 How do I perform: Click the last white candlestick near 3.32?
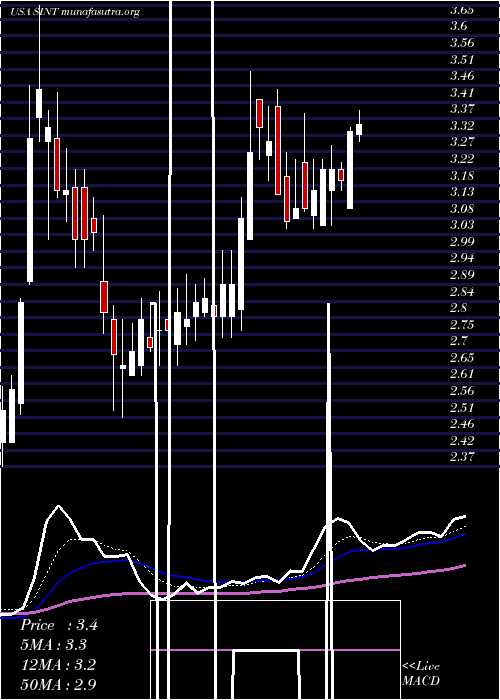pos(358,129)
